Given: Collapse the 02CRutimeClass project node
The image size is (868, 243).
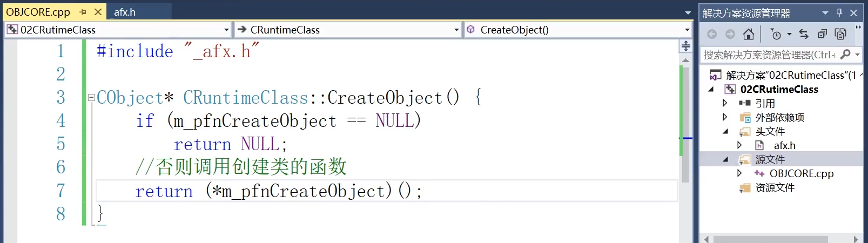Looking at the screenshot, I should (711, 90).
